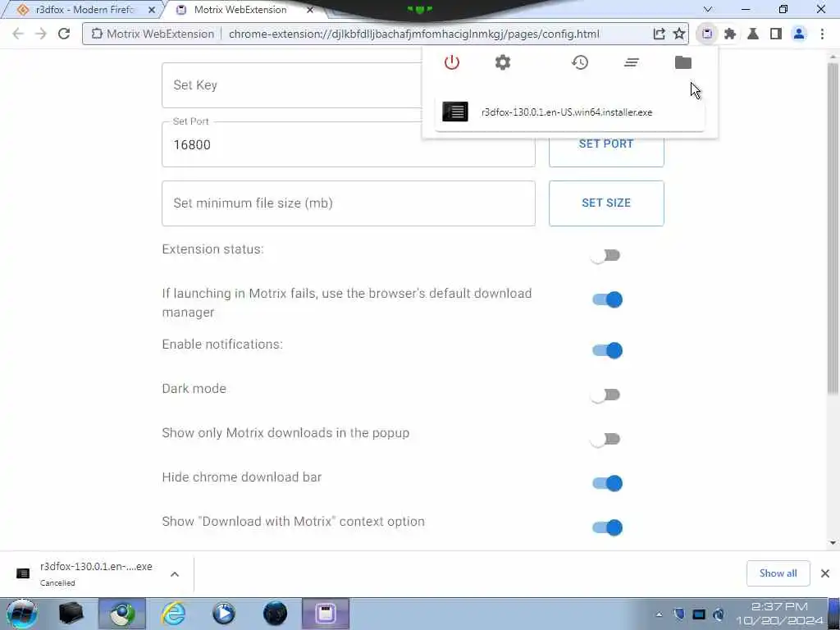
Task: Disable the Enable notifications switch
Action: tap(607, 350)
